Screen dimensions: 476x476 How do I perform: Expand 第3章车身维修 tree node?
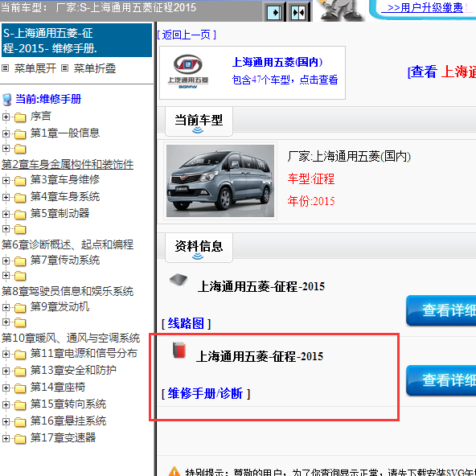tap(6, 180)
